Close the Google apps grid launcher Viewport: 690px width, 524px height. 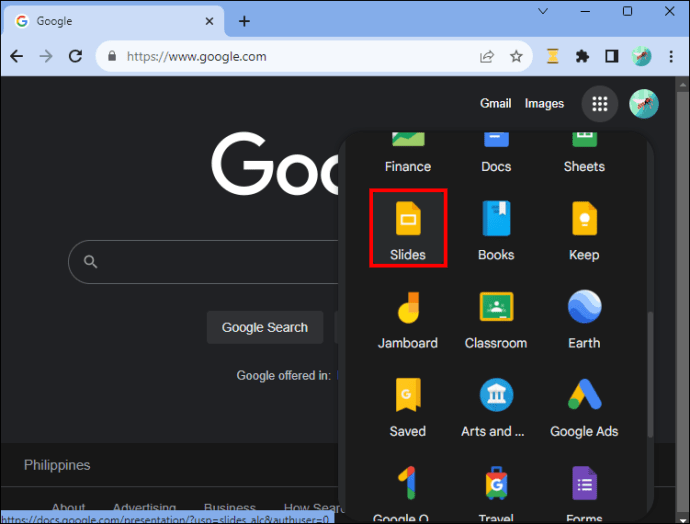point(600,104)
